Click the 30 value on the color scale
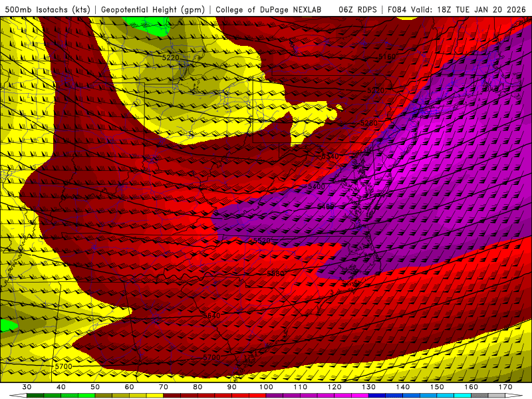The width and height of the screenshot is (532, 399). click(27, 387)
